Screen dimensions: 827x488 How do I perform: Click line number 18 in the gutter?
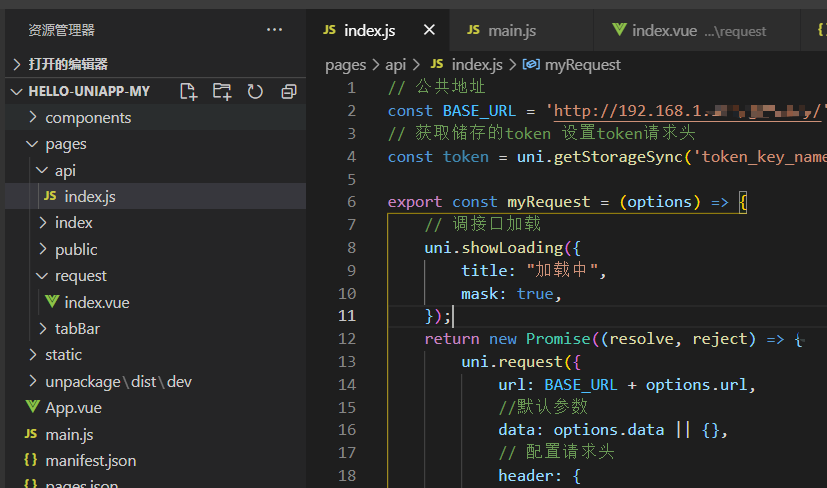click(347, 476)
